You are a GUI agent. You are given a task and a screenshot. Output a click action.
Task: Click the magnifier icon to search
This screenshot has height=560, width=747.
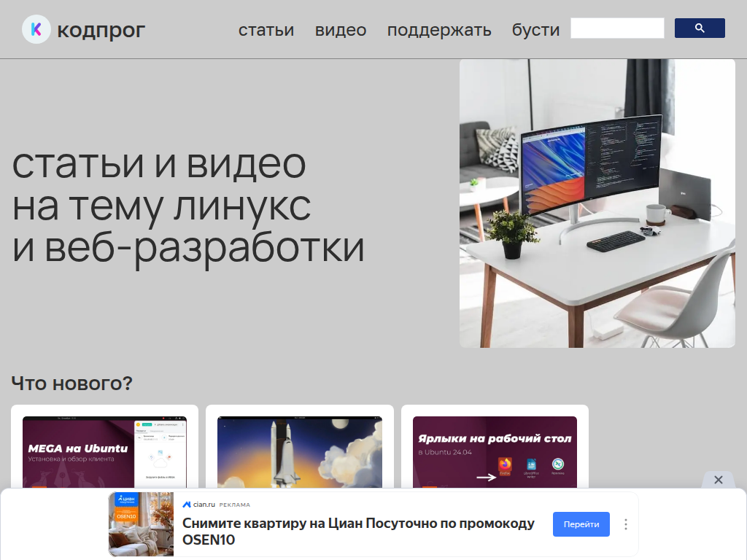click(x=699, y=28)
